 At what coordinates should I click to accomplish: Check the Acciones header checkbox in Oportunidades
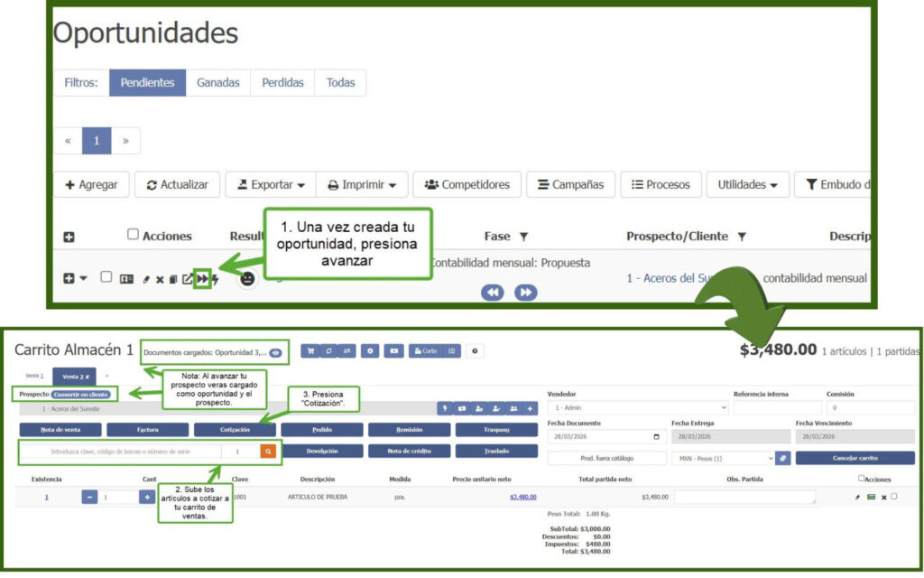point(134,235)
